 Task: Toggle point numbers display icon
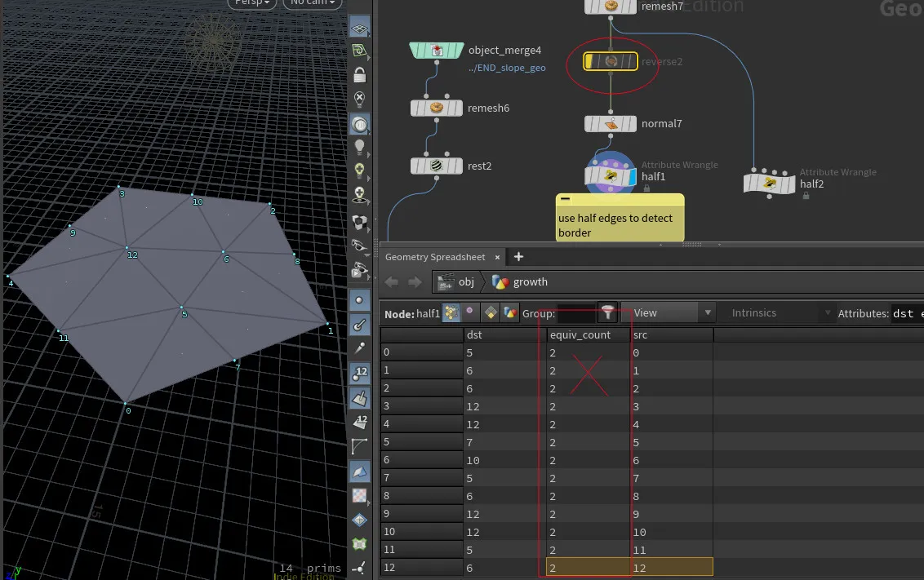point(359,374)
